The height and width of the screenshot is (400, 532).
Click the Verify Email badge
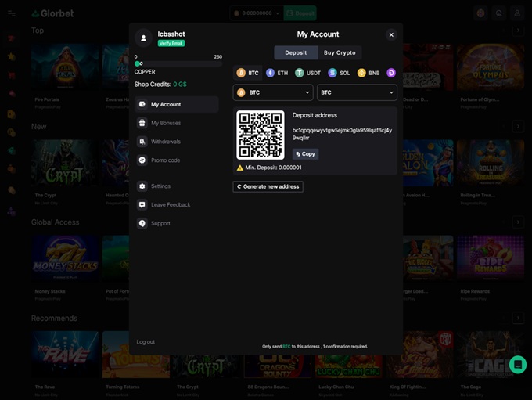tap(171, 43)
